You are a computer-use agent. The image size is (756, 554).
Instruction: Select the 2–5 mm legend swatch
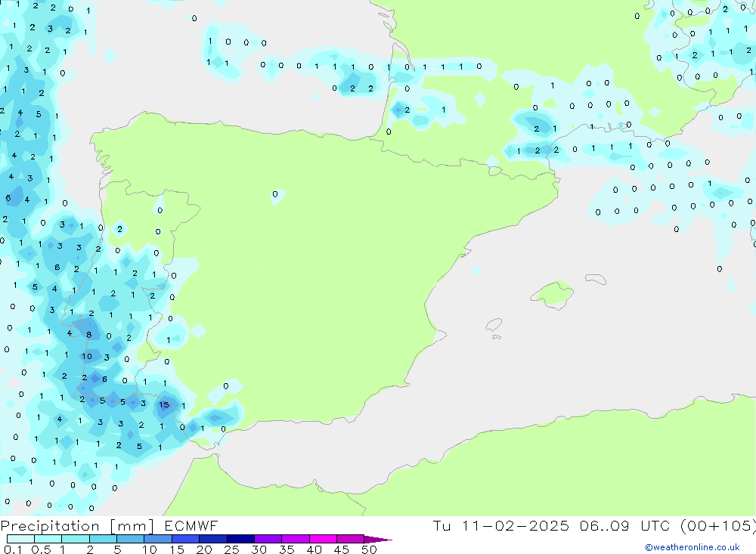(103, 539)
